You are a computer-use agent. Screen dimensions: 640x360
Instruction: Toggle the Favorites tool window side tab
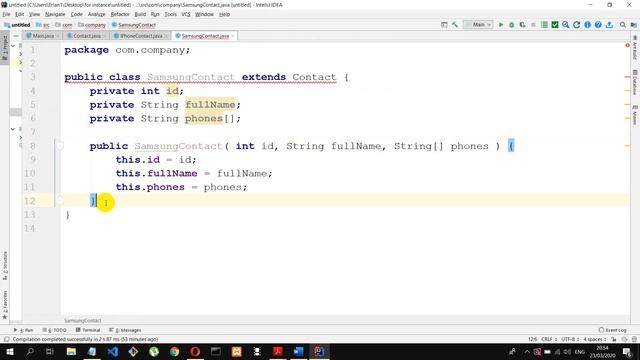click(5, 304)
